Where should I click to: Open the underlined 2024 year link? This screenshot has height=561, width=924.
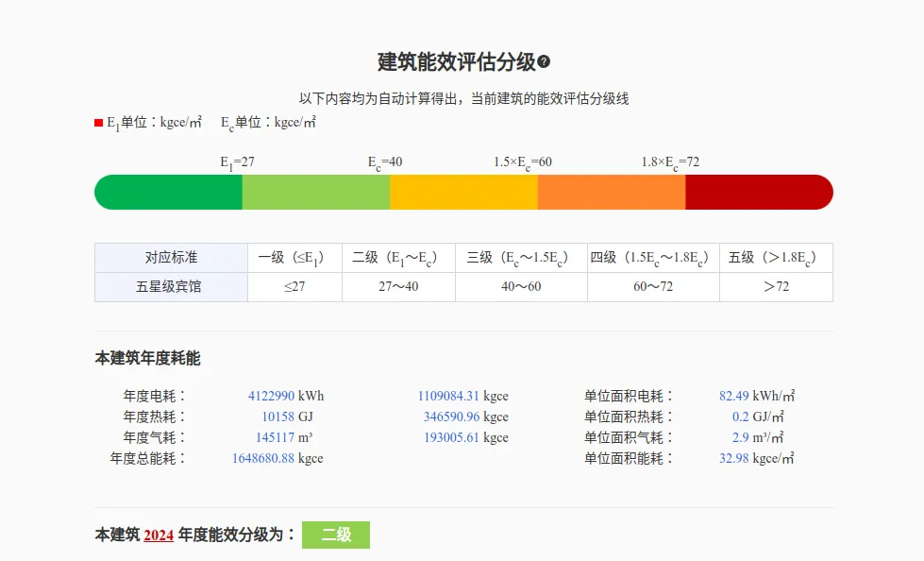[x=159, y=535]
